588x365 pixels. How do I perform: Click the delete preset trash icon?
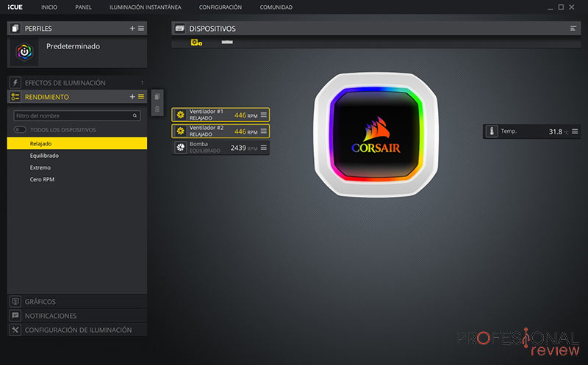157,109
